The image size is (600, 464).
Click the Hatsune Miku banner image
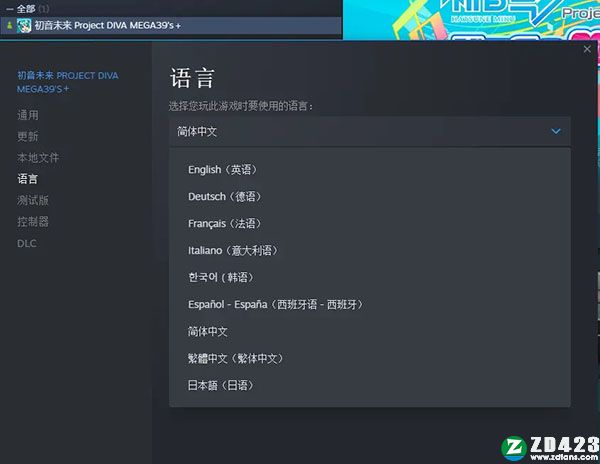click(471, 20)
